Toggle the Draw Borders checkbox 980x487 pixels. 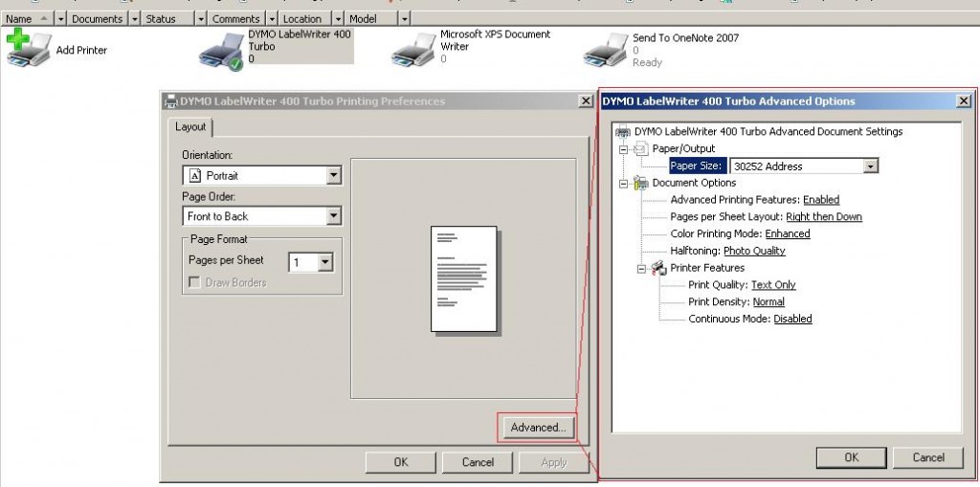(195, 282)
